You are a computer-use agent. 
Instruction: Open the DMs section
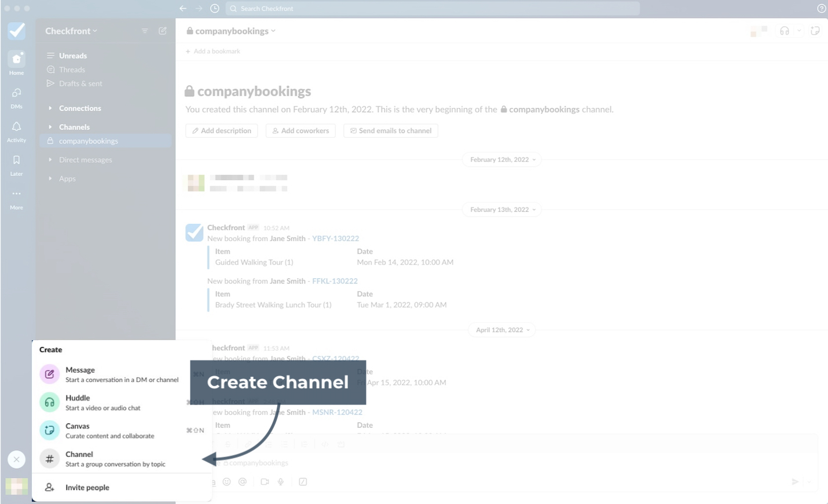[16, 98]
